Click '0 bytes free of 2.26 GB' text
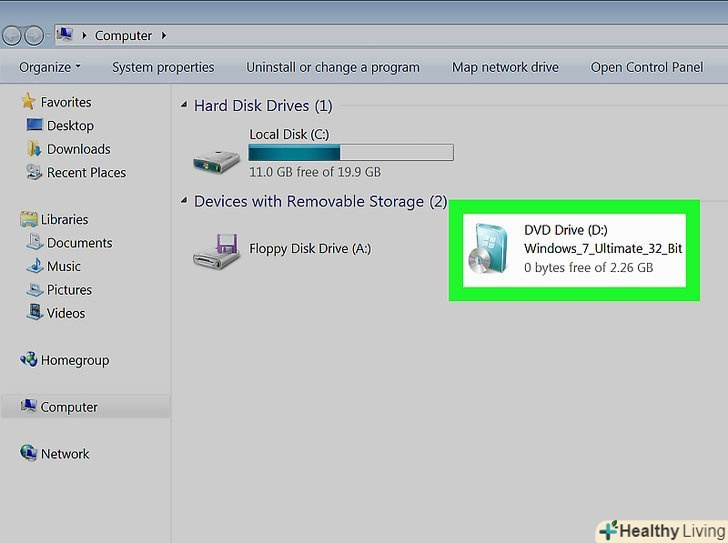 (588, 268)
